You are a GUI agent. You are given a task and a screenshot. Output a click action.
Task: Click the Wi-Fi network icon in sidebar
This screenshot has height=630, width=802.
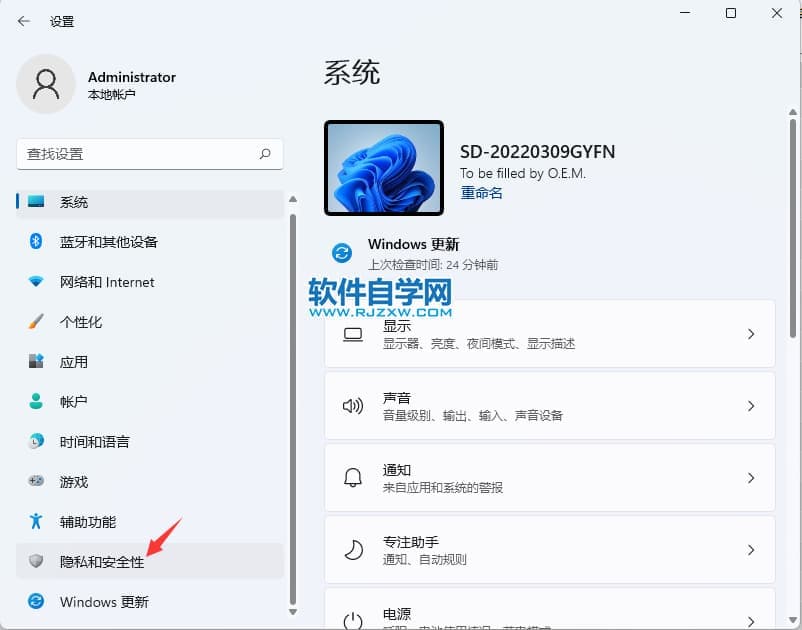click(x=36, y=282)
